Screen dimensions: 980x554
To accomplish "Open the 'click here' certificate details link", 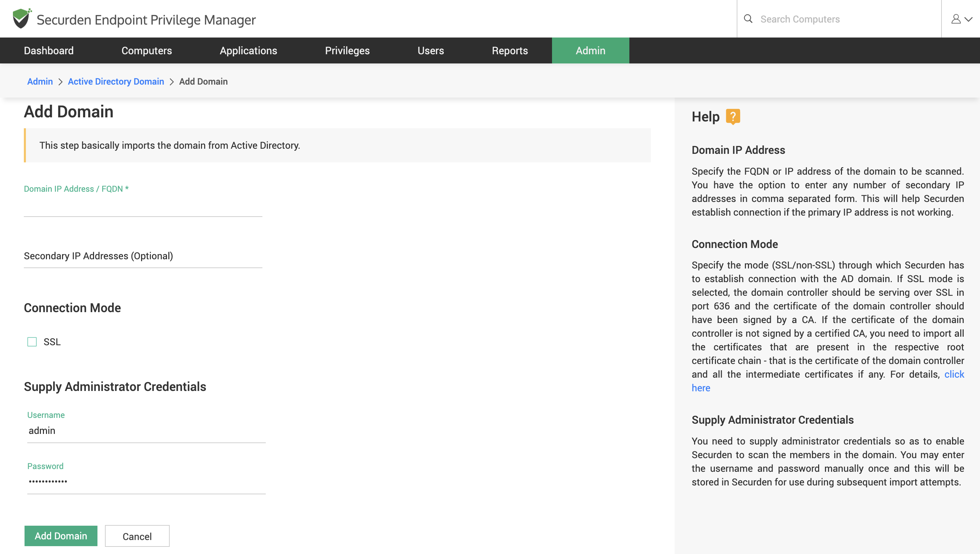I will click(x=954, y=374).
